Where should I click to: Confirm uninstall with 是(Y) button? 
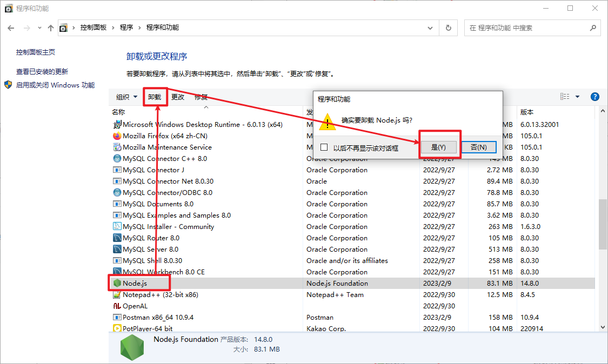tap(438, 147)
